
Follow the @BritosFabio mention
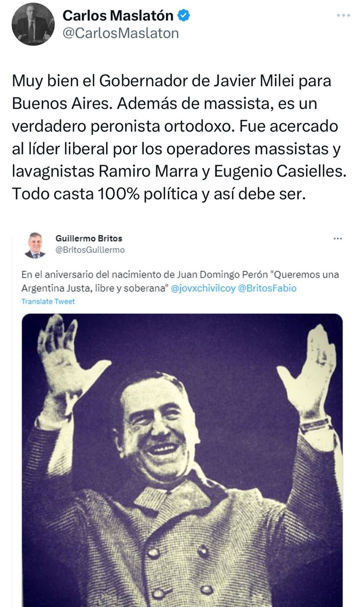(267, 288)
